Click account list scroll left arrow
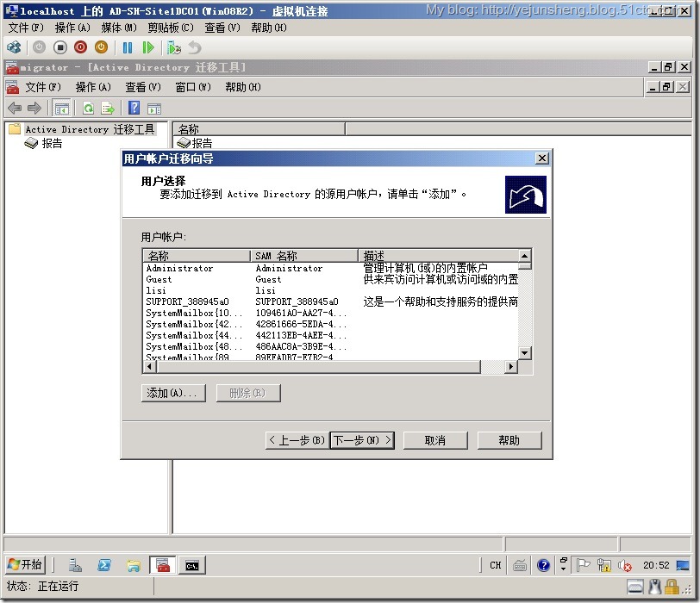 (149, 367)
